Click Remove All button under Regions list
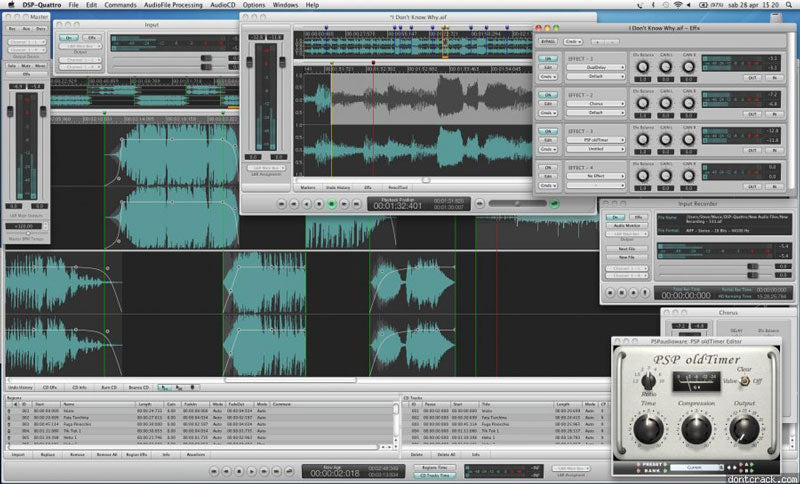Screen dimensions: 800x484 click(x=107, y=454)
